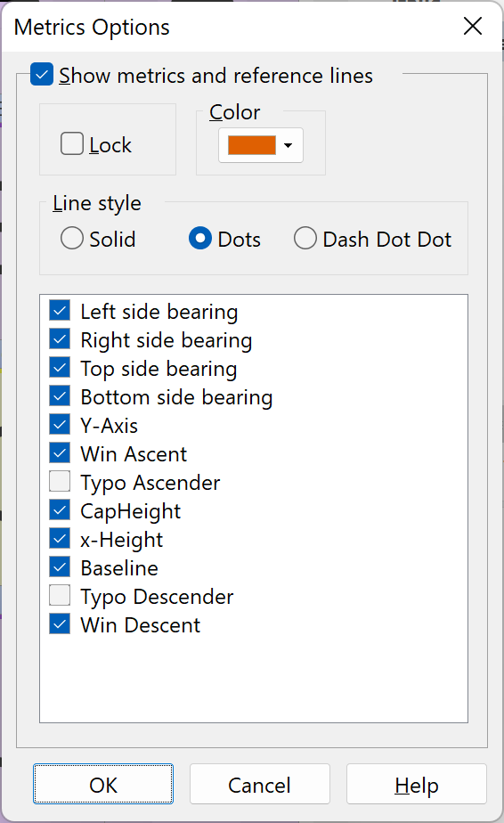
Task: Click the Cancel button
Action: (x=260, y=784)
